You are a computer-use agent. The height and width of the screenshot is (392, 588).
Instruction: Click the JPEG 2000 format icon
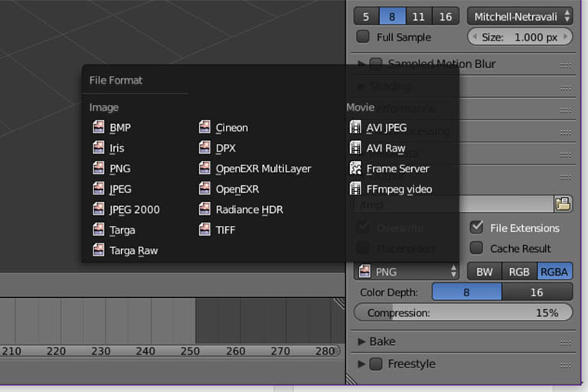click(99, 209)
